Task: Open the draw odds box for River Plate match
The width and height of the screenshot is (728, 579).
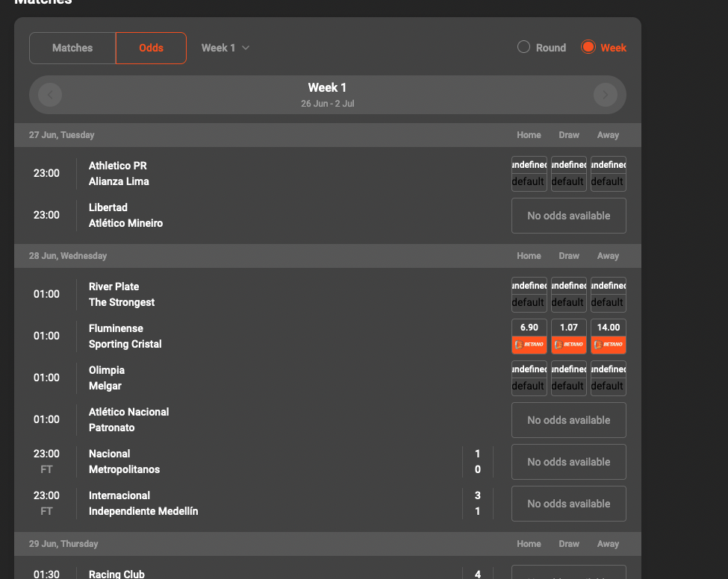Action: (x=568, y=294)
